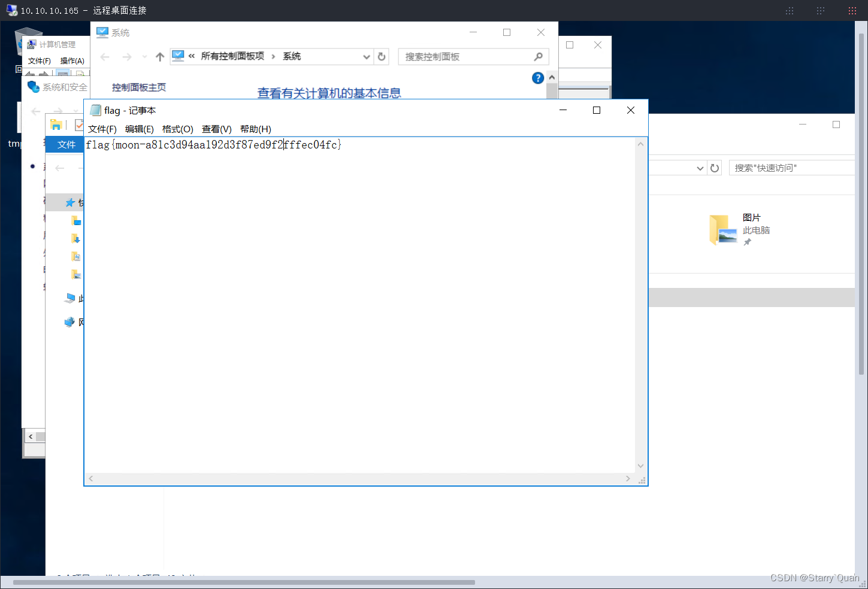
Task: Open 操作(A) menu in 计算机管理 window
Action: [72, 61]
